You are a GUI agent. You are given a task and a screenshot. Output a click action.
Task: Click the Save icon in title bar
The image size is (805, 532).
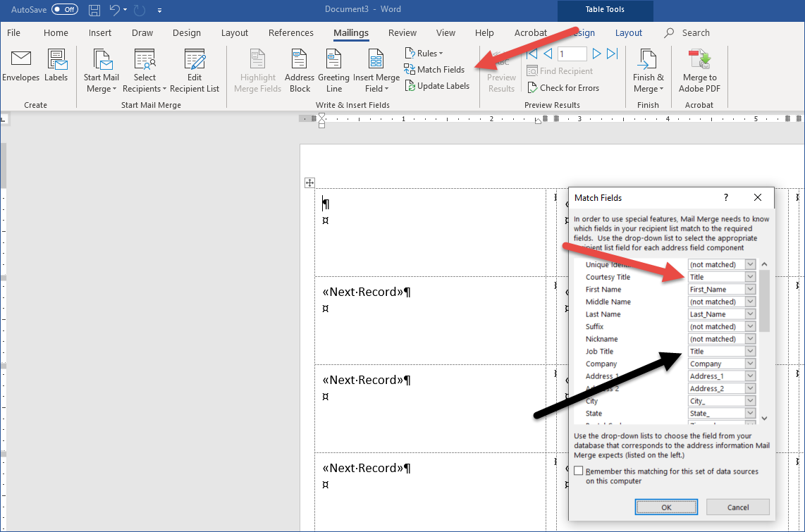(x=94, y=10)
